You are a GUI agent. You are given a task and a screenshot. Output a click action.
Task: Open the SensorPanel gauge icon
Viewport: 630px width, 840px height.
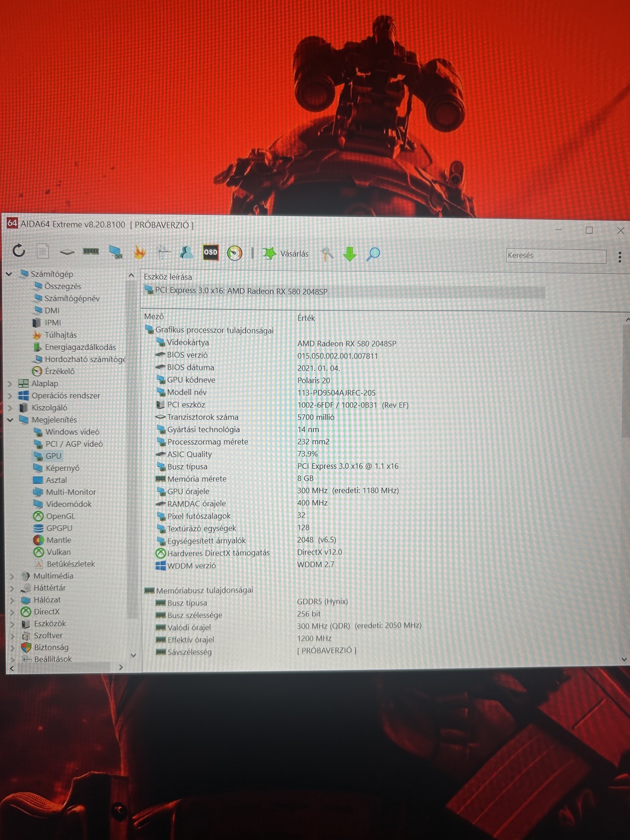tap(235, 253)
